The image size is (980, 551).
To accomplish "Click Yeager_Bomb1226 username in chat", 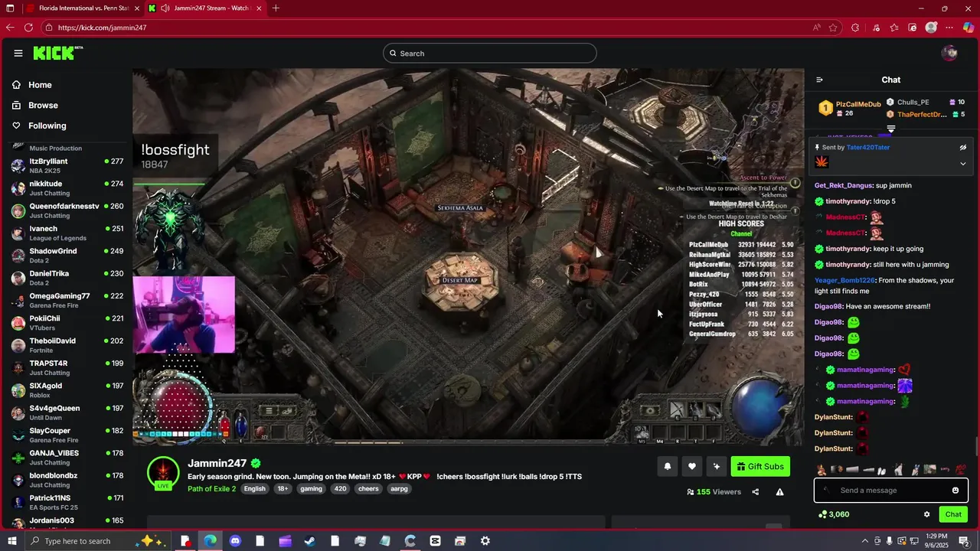I will click(844, 280).
